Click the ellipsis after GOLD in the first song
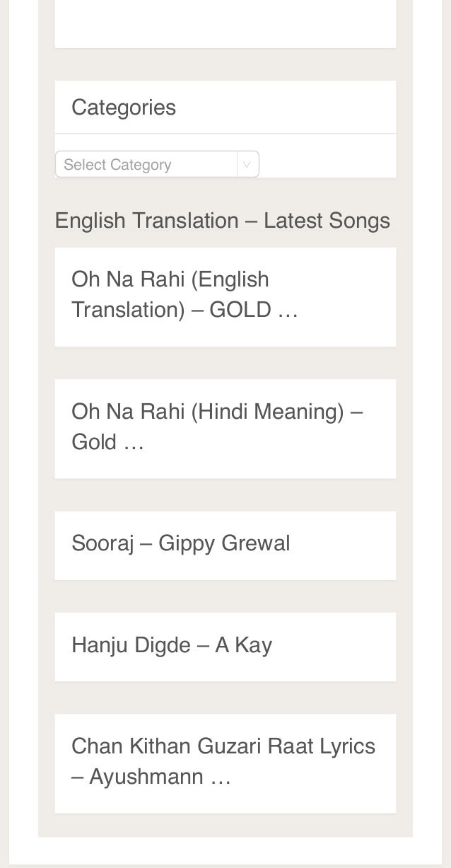Screen dimensions: 451x868 click(288, 311)
